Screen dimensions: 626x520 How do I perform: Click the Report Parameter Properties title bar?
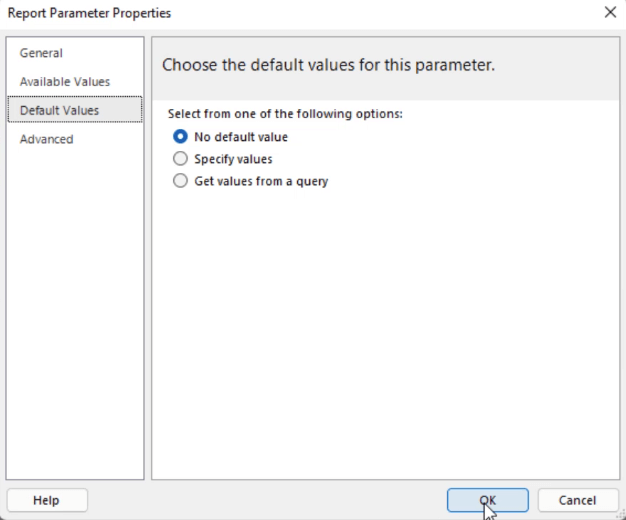[279, 13]
